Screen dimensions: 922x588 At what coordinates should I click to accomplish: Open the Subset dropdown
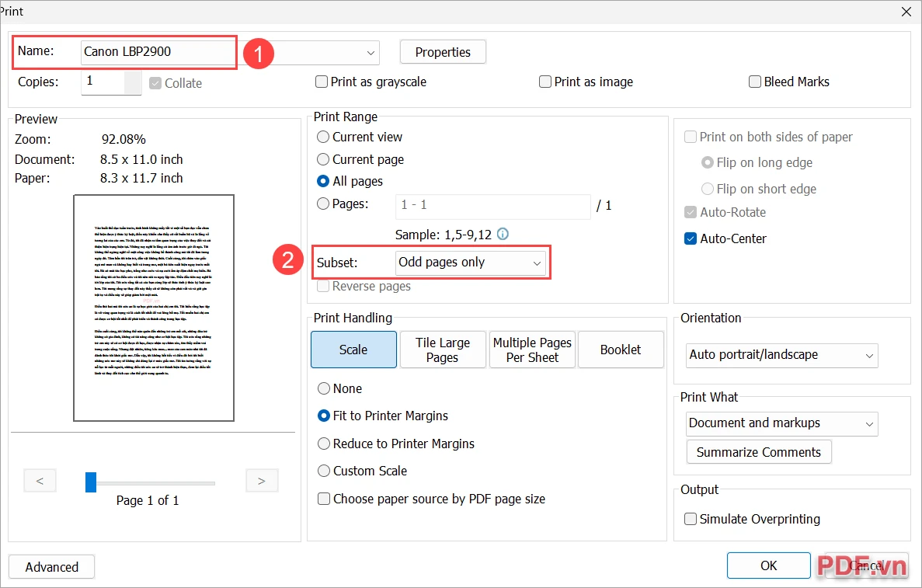tap(471, 263)
